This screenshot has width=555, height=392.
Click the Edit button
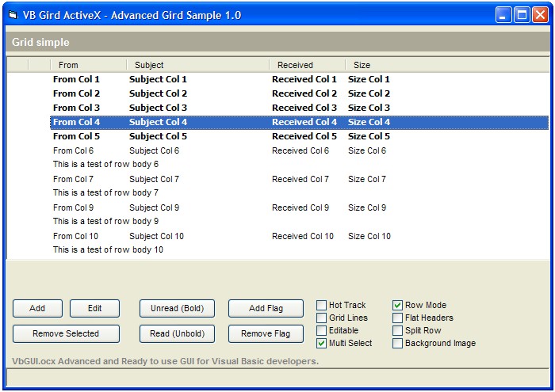point(94,308)
